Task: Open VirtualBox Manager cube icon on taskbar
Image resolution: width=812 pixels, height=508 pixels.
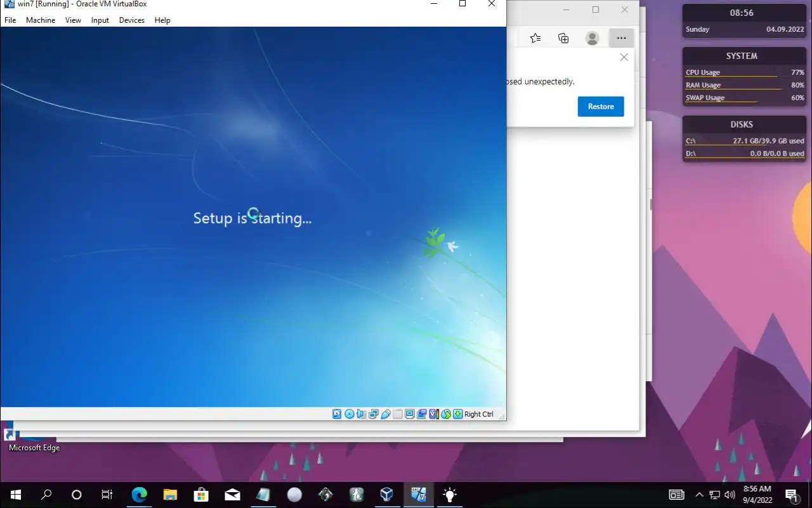Action: coord(387,495)
